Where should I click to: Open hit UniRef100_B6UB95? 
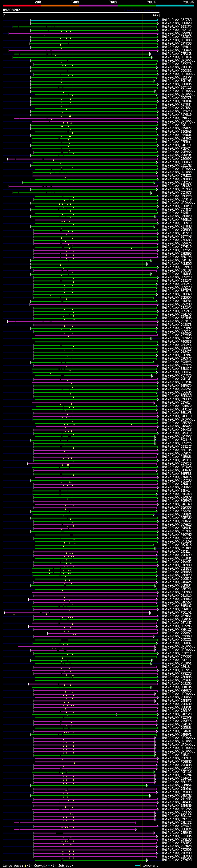(177, 84)
